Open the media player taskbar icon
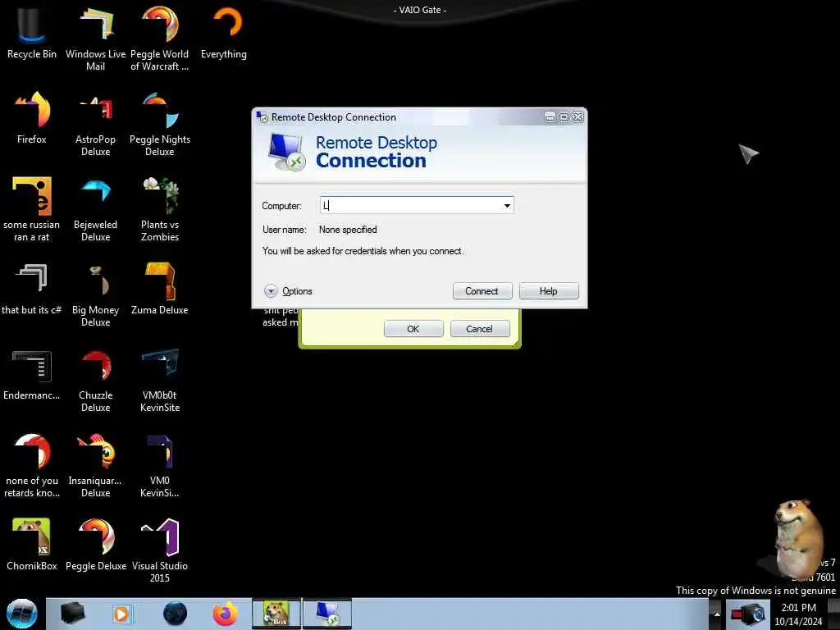Viewport: 840px width, 630px height. [121, 614]
